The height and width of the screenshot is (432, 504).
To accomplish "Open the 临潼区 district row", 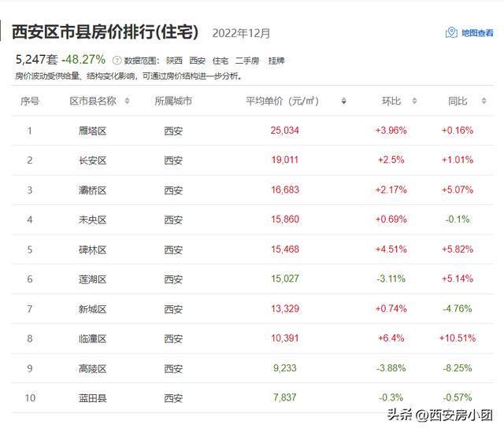I will (253, 338).
